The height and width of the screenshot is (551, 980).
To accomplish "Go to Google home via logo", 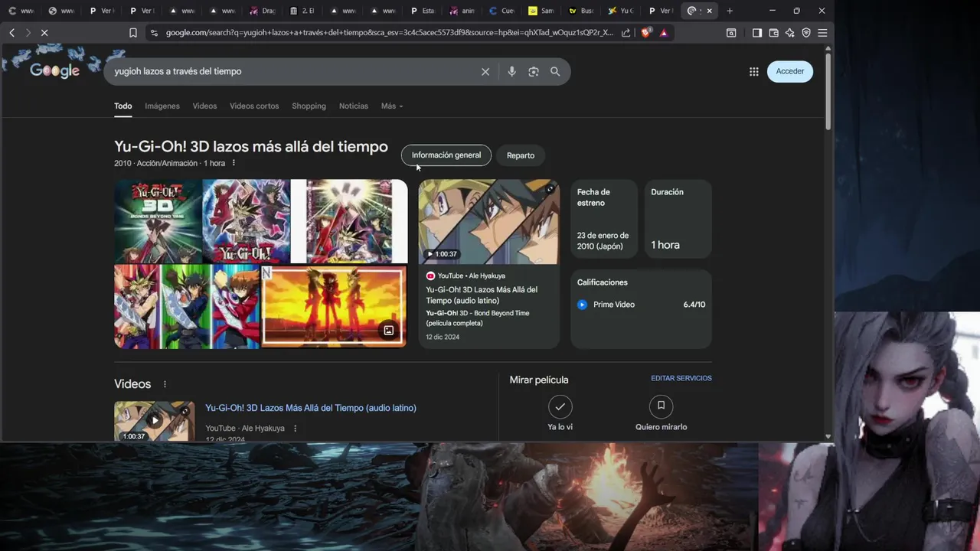I will [x=54, y=70].
